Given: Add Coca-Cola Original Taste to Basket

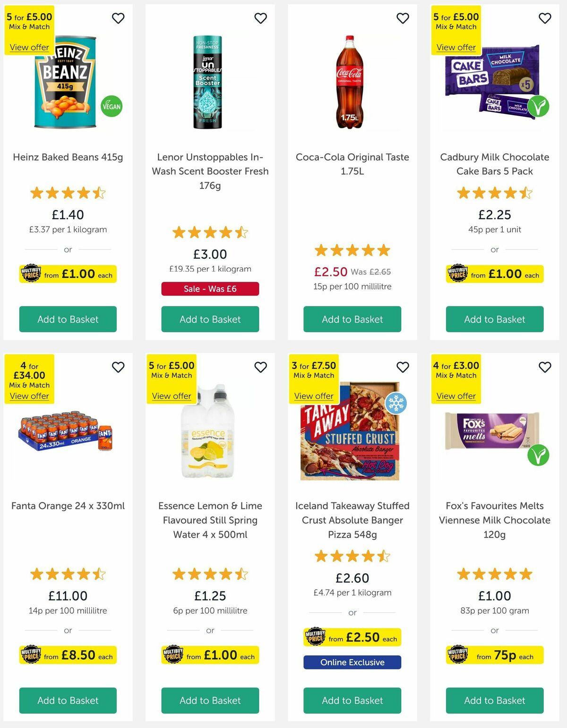Looking at the screenshot, I should coord(352,319).
